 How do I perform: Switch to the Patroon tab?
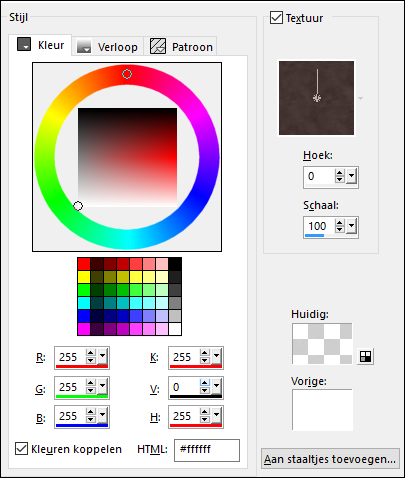182,46
